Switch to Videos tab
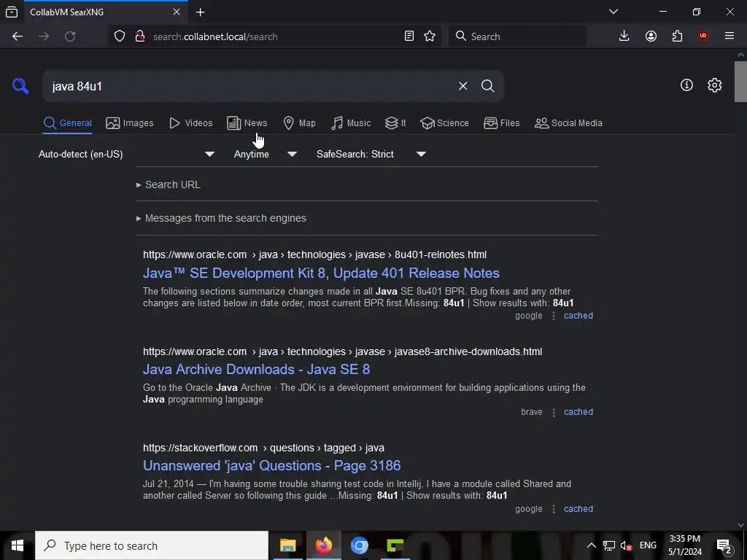Viewport: 747px width, 560px height. pos(190,122)
